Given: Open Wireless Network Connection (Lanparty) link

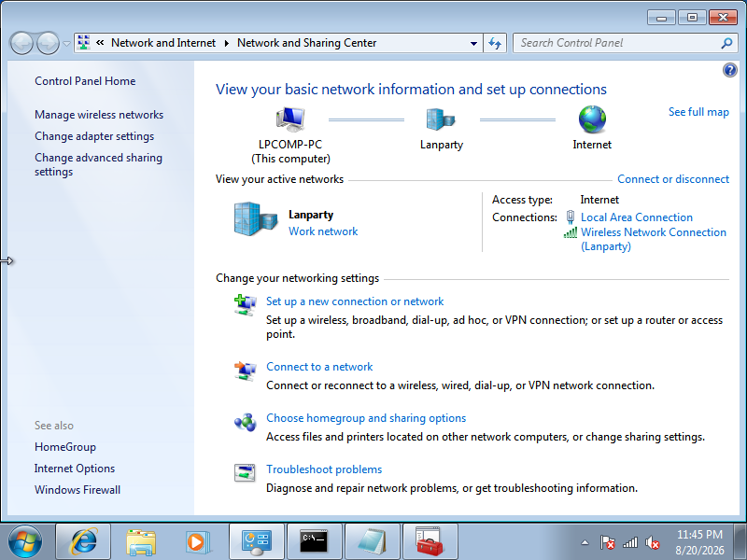Looking at the screenshot, I should (653, 239).
